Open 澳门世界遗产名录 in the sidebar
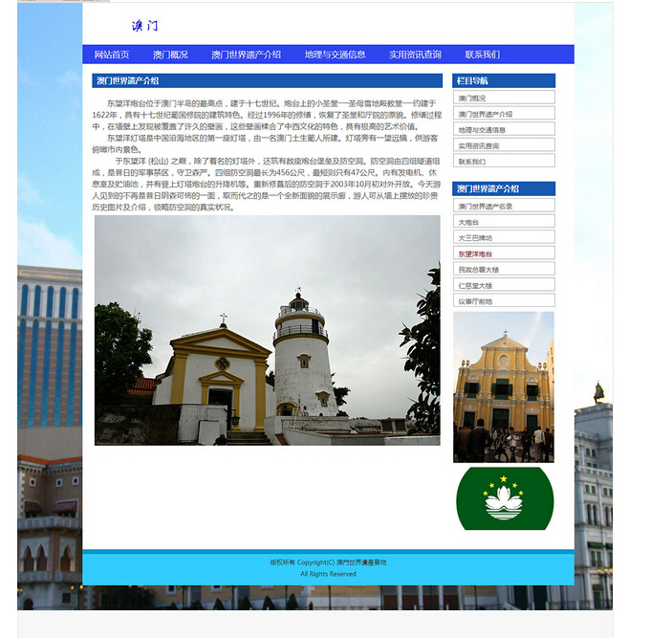Viewport: 672px width, 638px height. [x=503, y=206]
